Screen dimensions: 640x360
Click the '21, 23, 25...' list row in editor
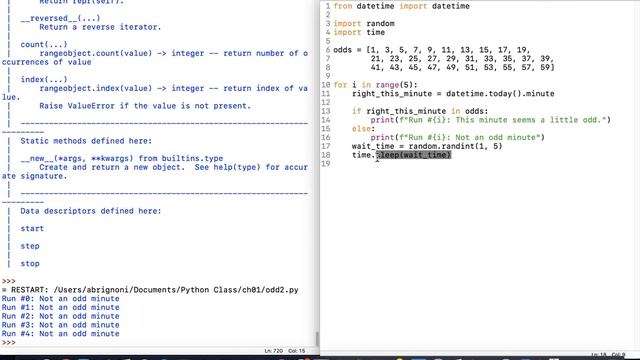pos(462,59)
